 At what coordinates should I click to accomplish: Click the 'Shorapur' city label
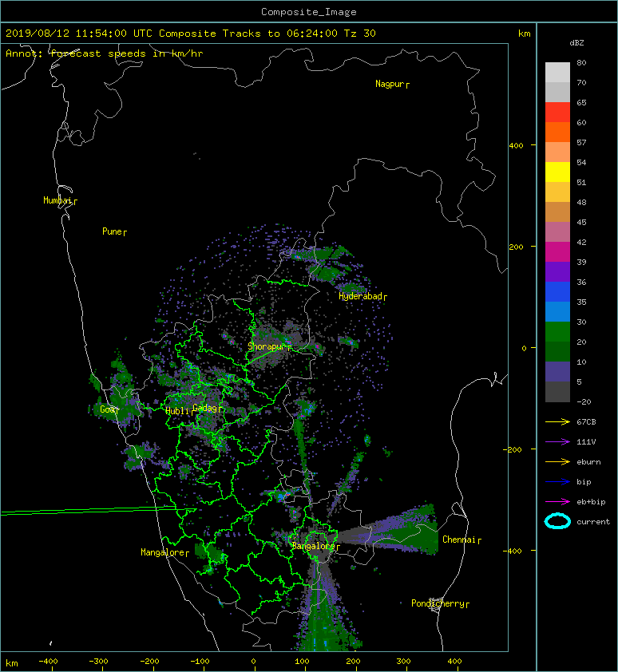[x=266, y=346]
